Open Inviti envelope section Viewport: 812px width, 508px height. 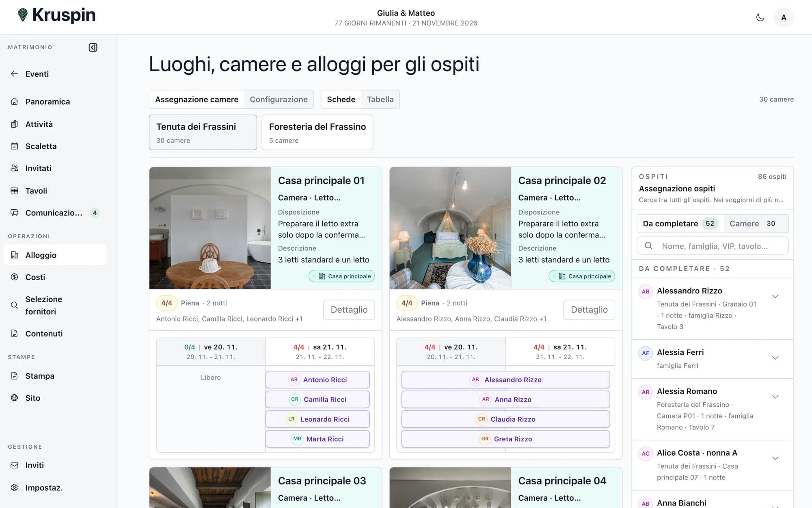tap(55, 465)
